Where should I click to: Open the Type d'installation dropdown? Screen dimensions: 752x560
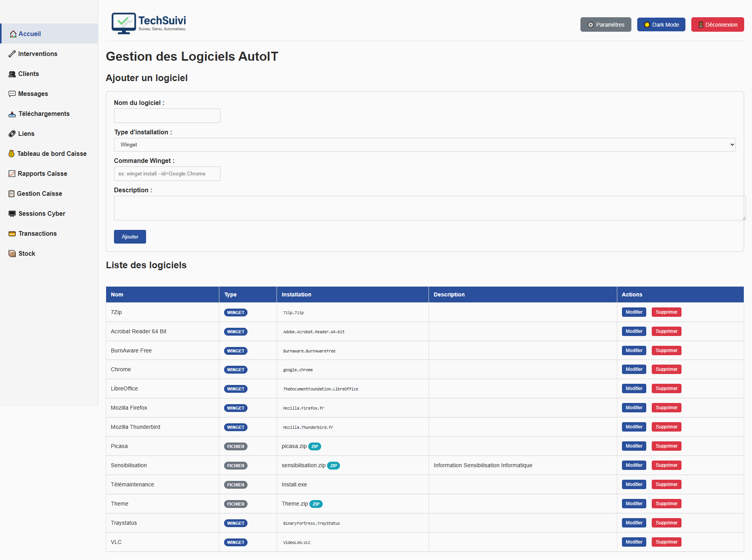pos(424,145)
